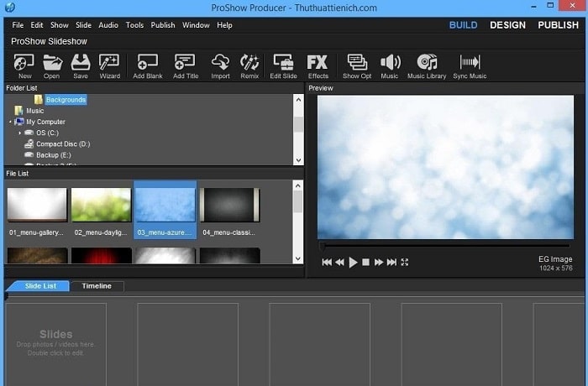
Task: Open the Edit Slide tool
Action: 284,66
